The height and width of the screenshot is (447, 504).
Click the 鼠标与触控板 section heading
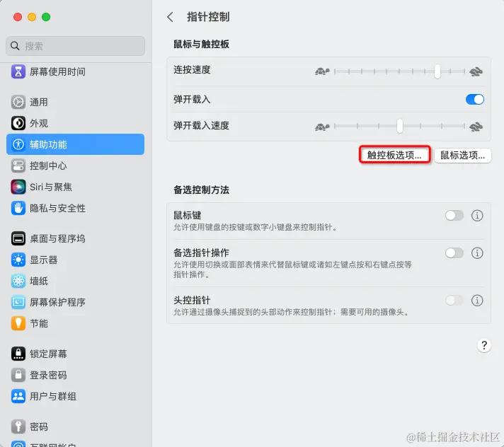tap(201, 44)
